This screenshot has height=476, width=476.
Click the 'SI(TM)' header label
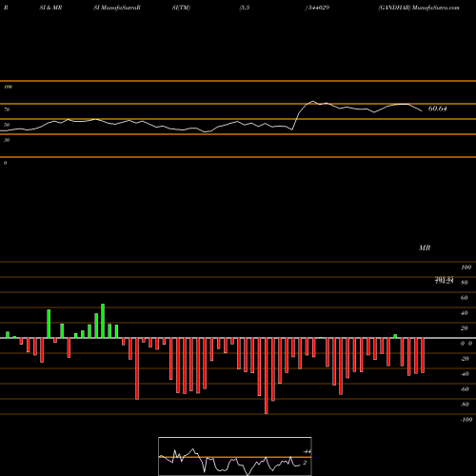[181, 8]
